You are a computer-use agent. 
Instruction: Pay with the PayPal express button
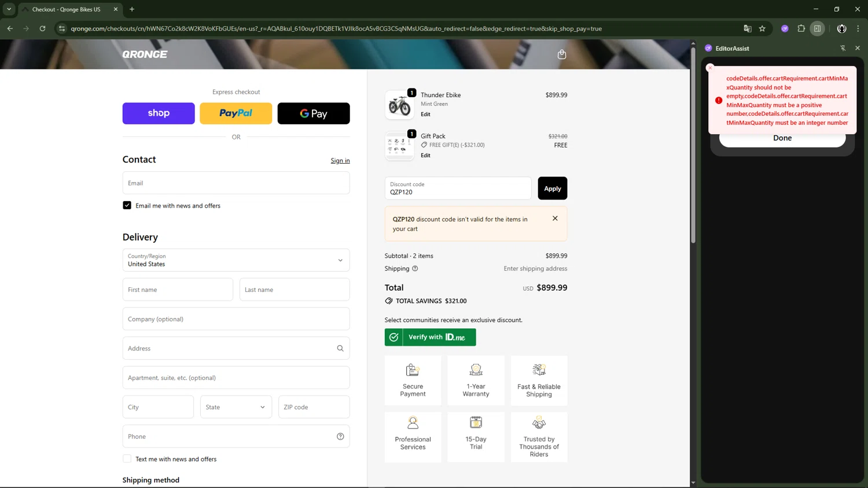236,113
